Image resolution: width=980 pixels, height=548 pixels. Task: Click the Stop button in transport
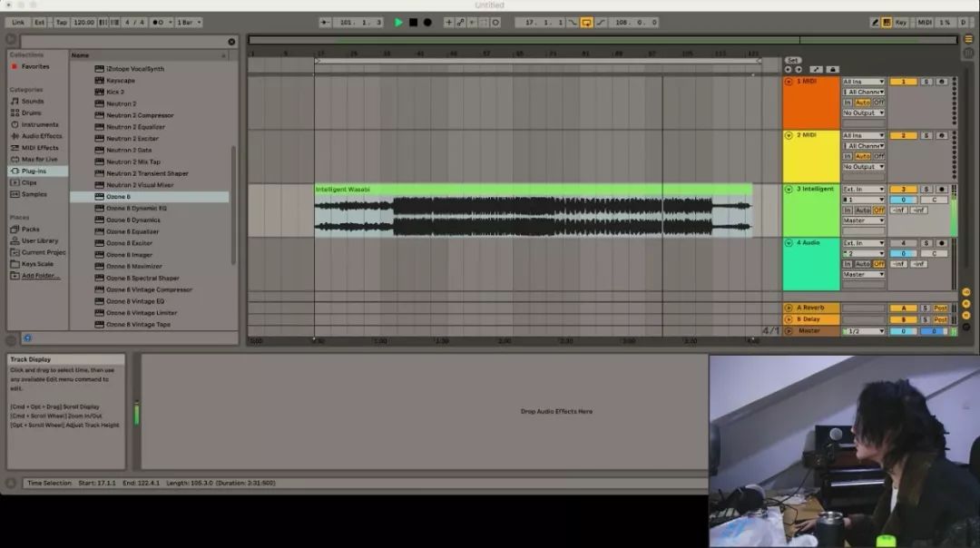[x=413, y=22]
